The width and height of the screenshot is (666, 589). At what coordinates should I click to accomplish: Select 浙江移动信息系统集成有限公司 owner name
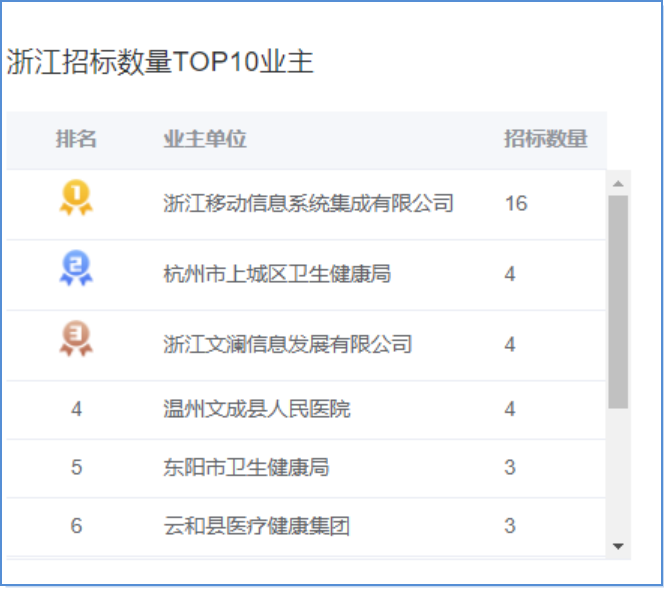pyautogui.click(x=309, y=203)
